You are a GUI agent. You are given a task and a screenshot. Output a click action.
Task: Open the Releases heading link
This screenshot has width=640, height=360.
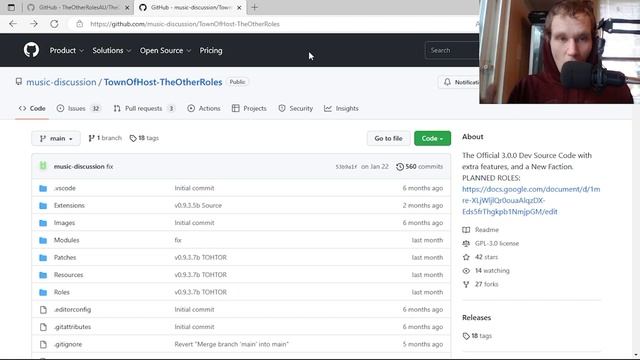476,318
